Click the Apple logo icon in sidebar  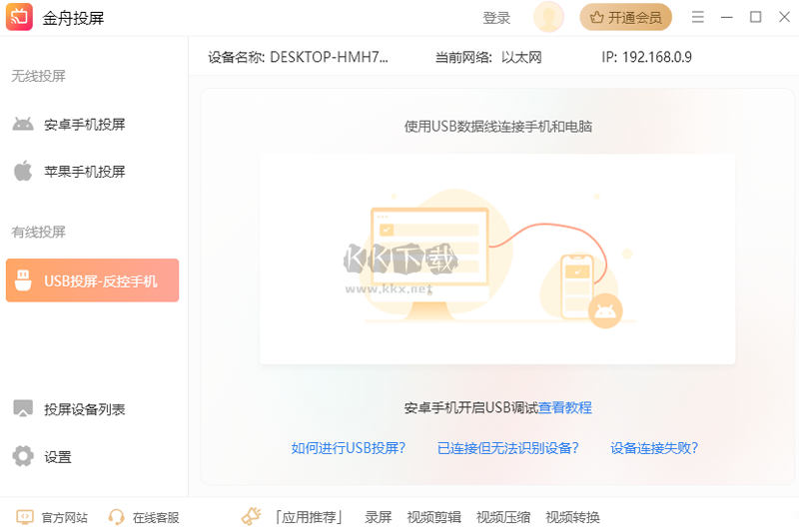click(23, 171)
